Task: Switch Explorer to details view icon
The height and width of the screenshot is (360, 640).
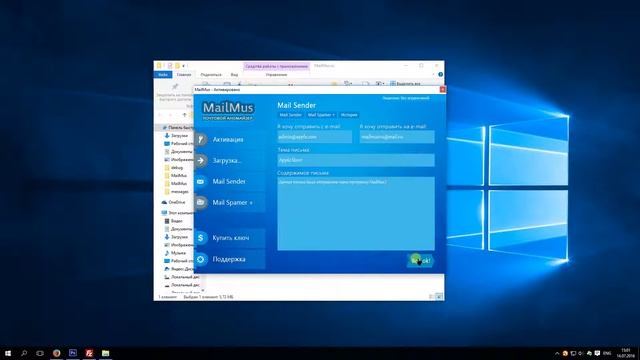Action: tap(432, 297)
